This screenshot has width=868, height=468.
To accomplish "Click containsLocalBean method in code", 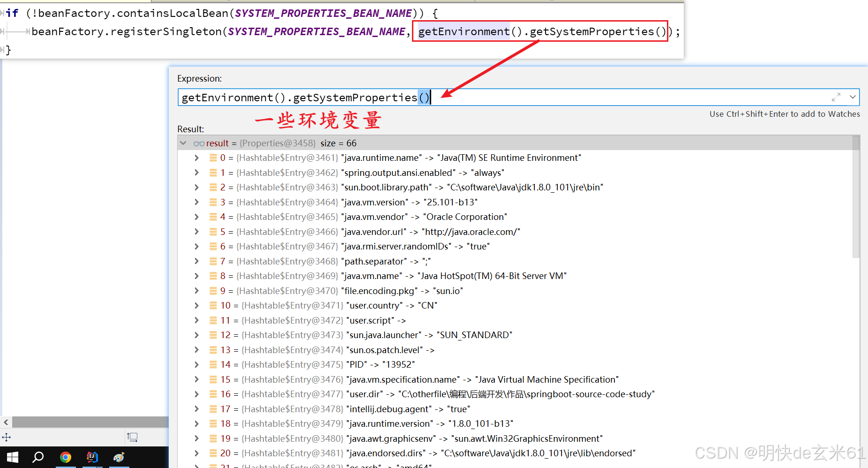I will 172,13.
